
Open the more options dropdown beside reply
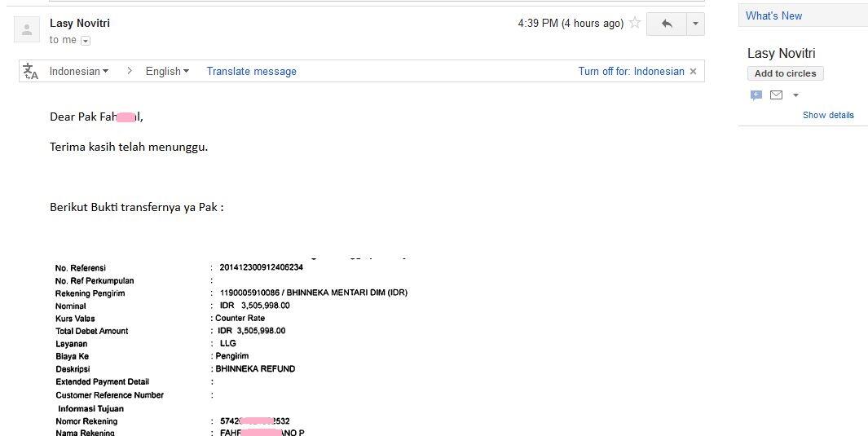(695, 24)
